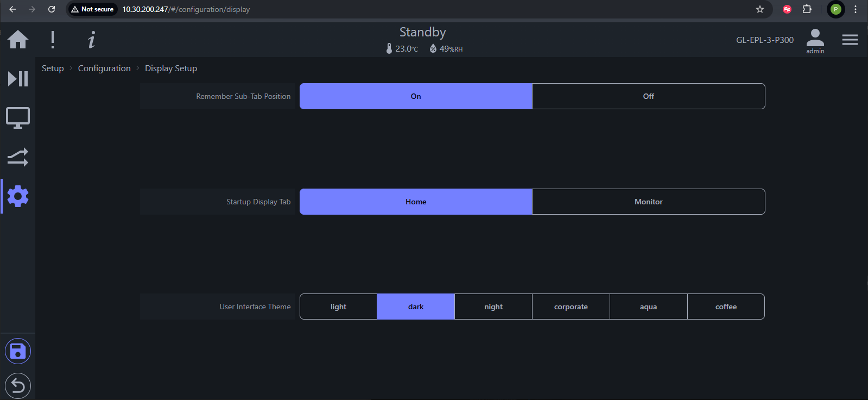Click the 49%RH humidity reading

[451, 48]
